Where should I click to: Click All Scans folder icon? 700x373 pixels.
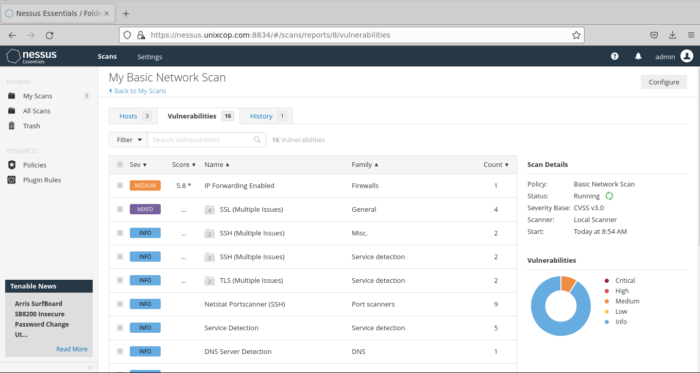pyautogui.click(x=12, y=111)
